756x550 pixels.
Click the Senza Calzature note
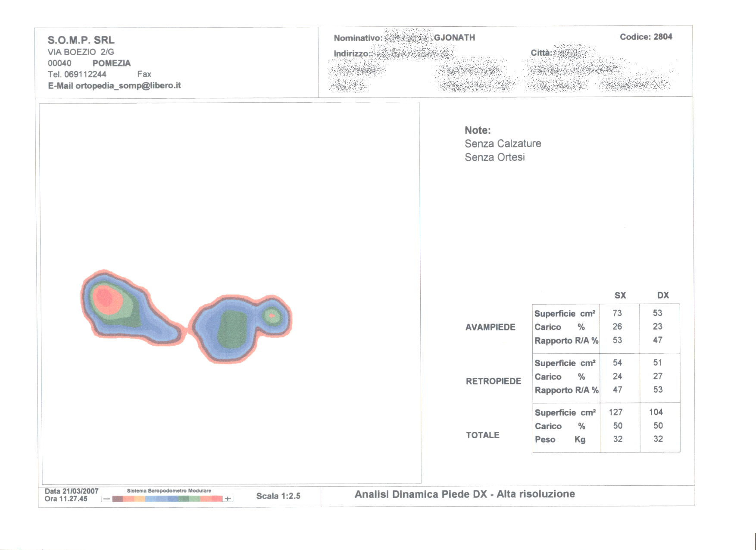pyautogui.click(x=503, y=144)
